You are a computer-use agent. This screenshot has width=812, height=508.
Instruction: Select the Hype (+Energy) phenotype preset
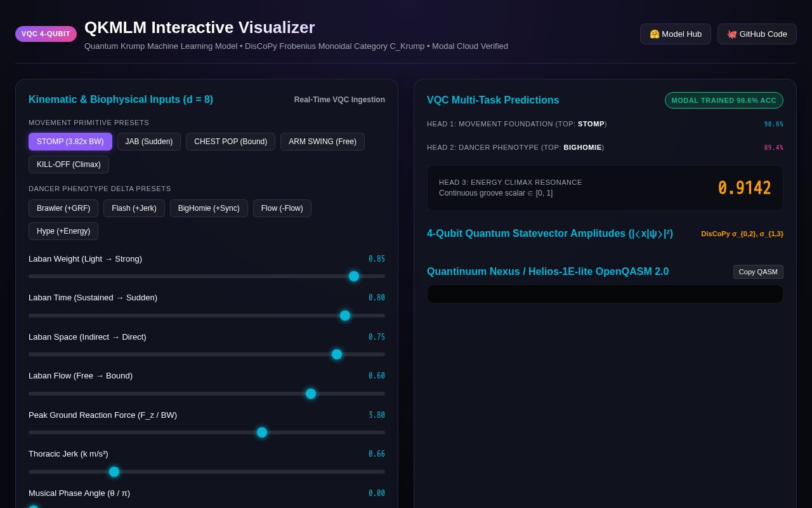pyautogui.click(x=63, y=231)
